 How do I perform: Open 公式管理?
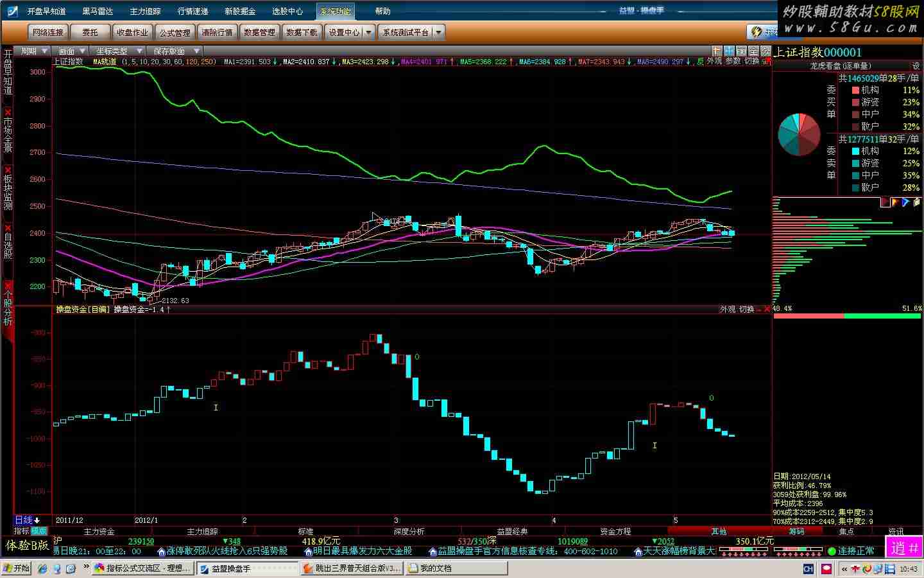coord(175,32)
